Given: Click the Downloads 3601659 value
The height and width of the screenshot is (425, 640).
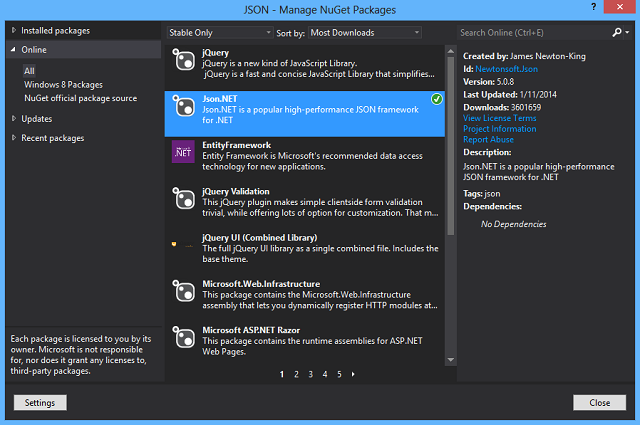Looking at the screenshot, I should coord(526,107).
